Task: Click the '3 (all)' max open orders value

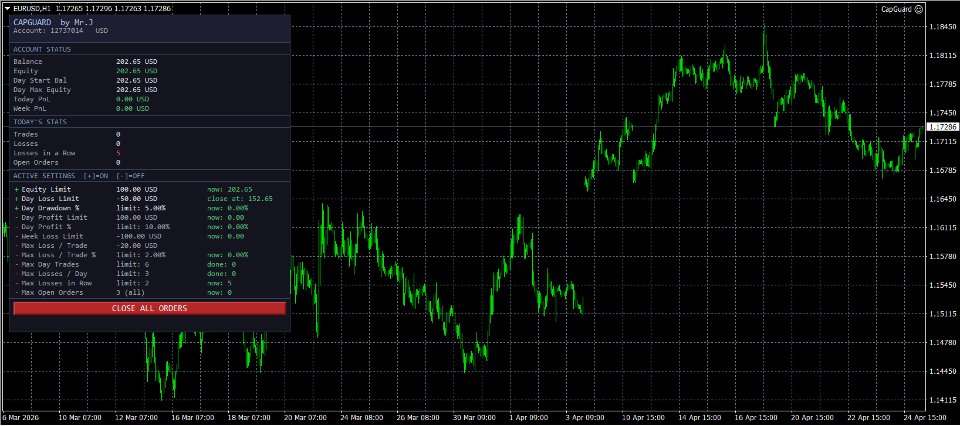Action: 130,293
